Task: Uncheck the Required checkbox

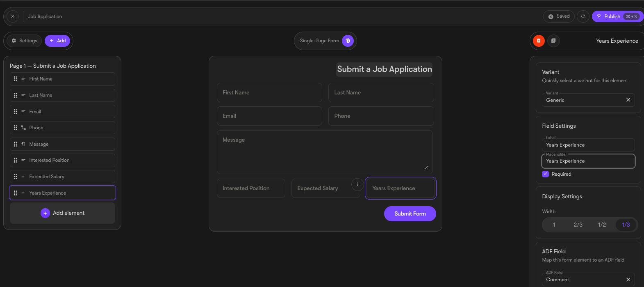Action: click(x=545, y=174)
